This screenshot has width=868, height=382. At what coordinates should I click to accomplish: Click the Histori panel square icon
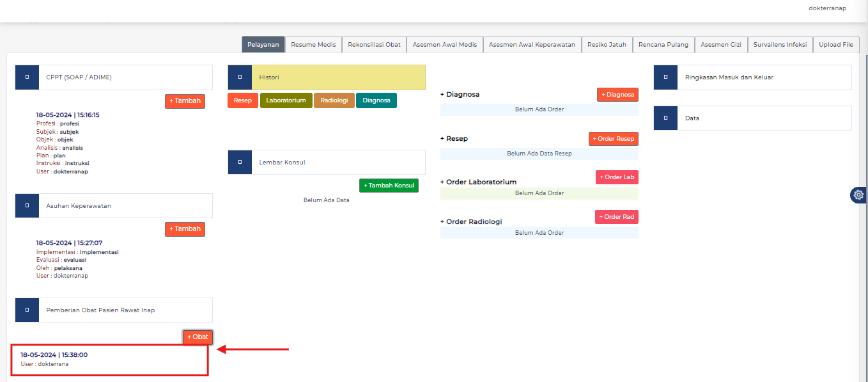pos(240,77)
